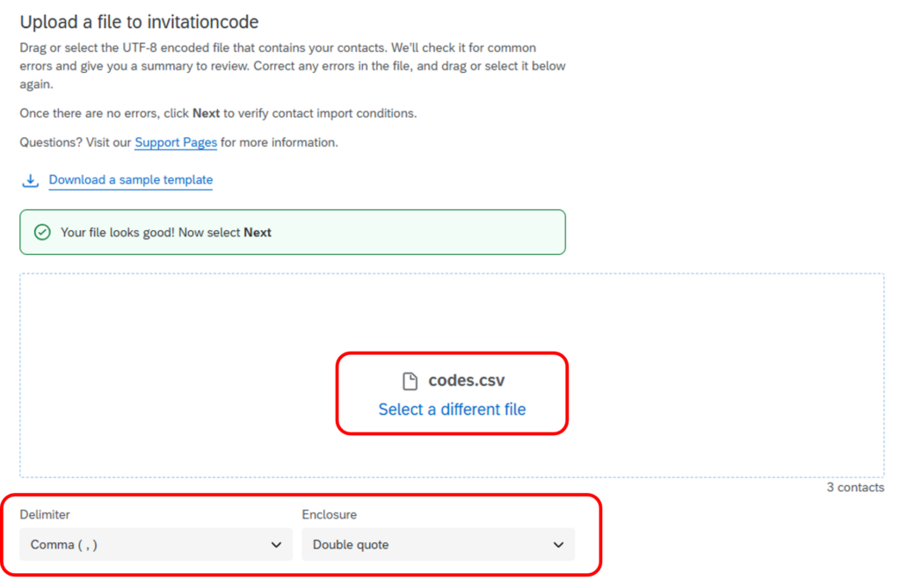Click the document icon beside codes.csv

click(410, 381)
